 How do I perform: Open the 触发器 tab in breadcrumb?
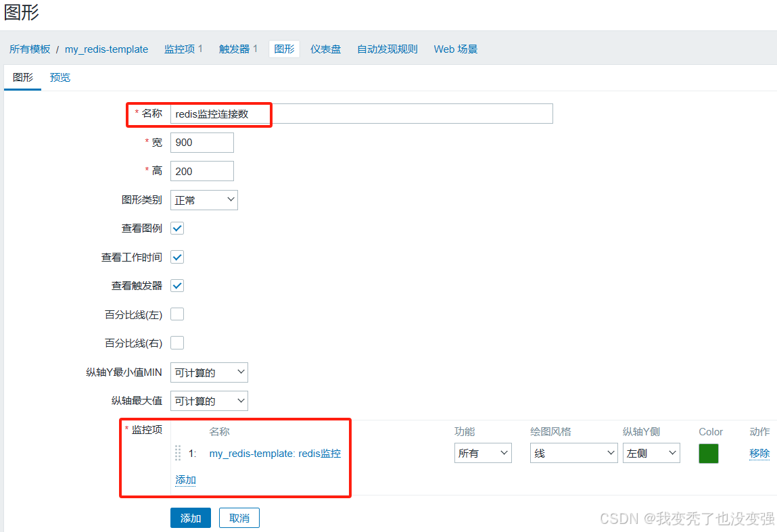235,49
